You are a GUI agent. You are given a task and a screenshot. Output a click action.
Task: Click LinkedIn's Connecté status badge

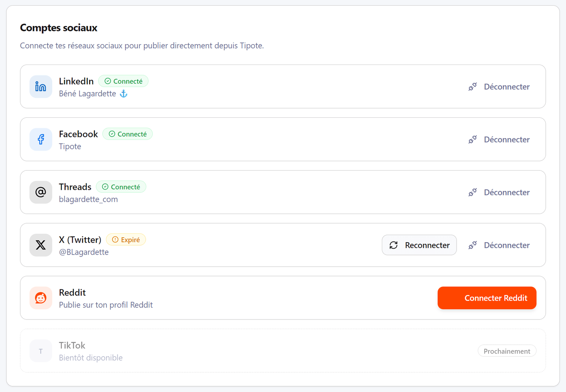pyautogui.click(x=123, y=81)
